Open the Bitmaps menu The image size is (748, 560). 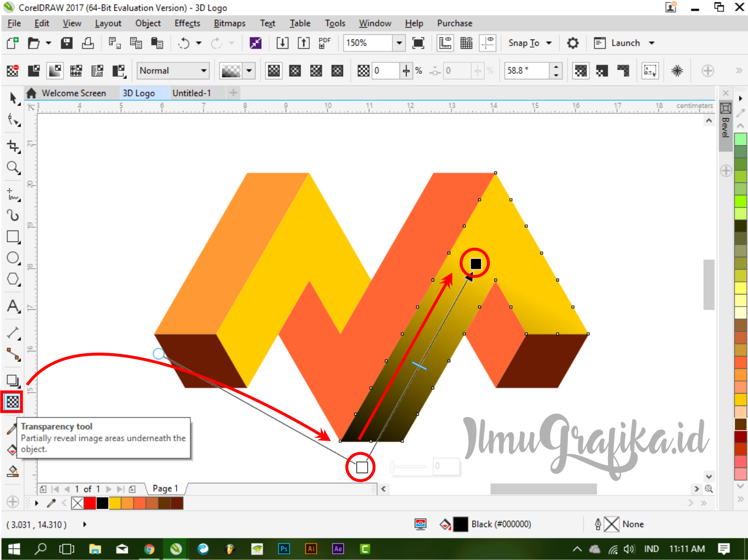tap(229, 23)
